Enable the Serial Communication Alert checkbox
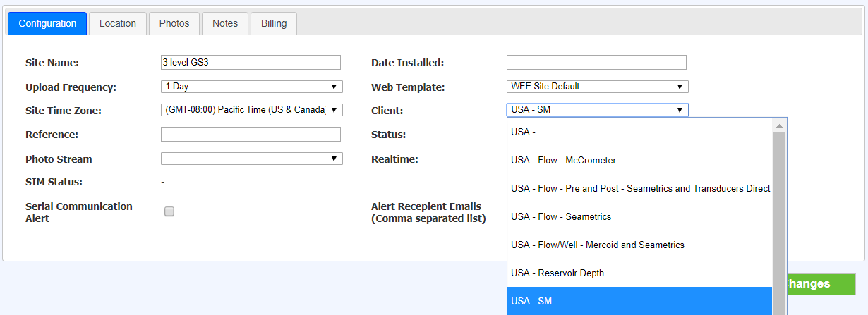The width and height of the screenshot is (868, 315). coord(169,211)
